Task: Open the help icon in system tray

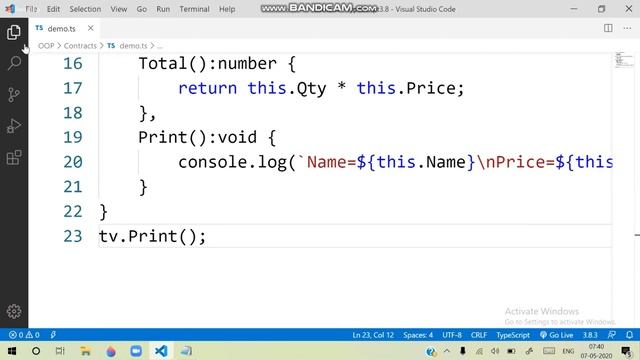Action: pos(431,351)
